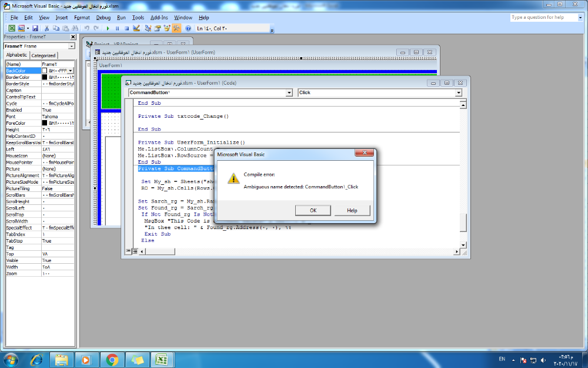Open the Format menu
Image resolution: width=588 pixels, height=368 pixels.
click(82, 18)
